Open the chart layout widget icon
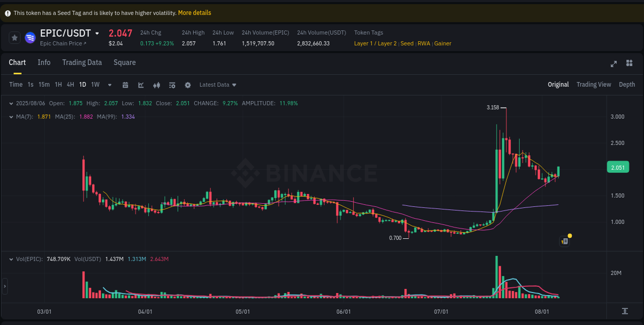The image size is (644, 325). click(x=629, y=64)
